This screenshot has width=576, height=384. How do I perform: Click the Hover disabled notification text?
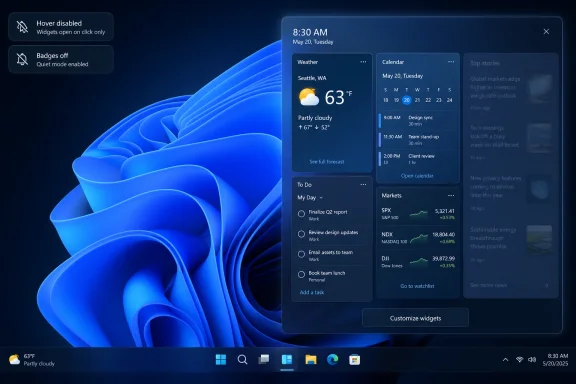71,27
